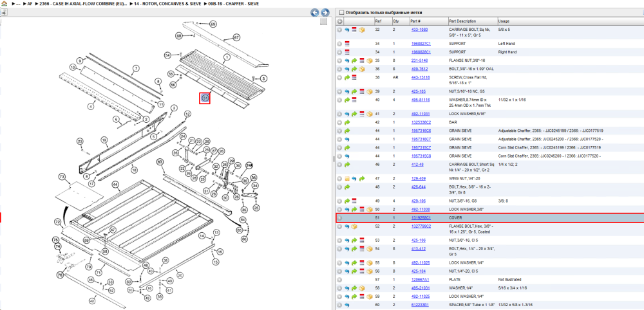Image resolution: width=644 pixels, height=310 pixels.
Task: Go to the home breadcrumb icon
Action: [4, 3]
